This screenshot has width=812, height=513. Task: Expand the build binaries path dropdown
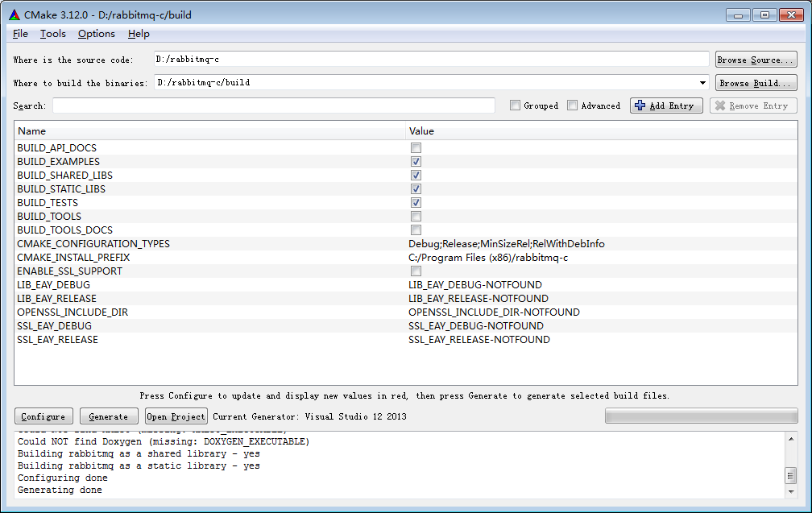[703, 83]
